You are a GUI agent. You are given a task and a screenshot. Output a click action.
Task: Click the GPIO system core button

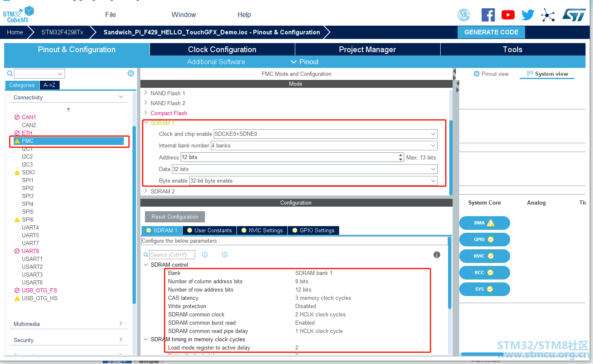(x=485, y=239)
